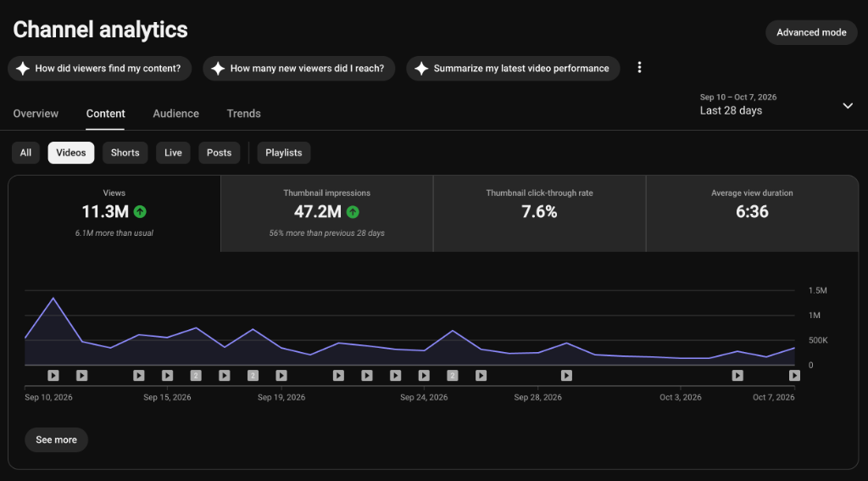The image size is (868, 481).
Task: Show the Thumbnail impressions metric chart
Action: [x=326, y=214]
